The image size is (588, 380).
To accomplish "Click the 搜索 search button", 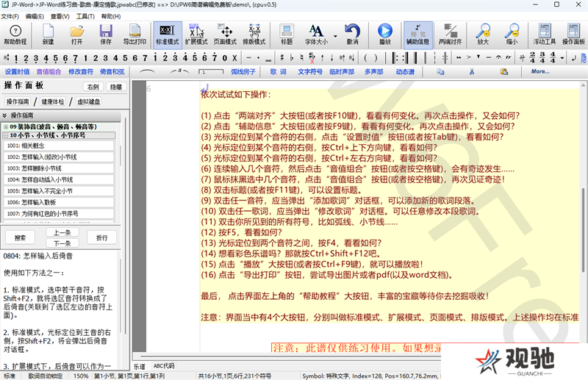I will pos(20,237).
